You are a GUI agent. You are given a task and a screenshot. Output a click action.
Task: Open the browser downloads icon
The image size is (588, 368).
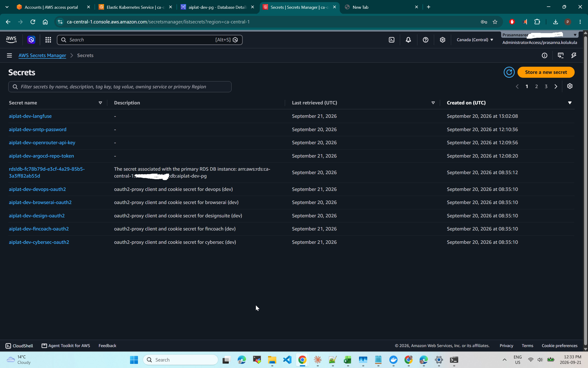pos(555,22)
